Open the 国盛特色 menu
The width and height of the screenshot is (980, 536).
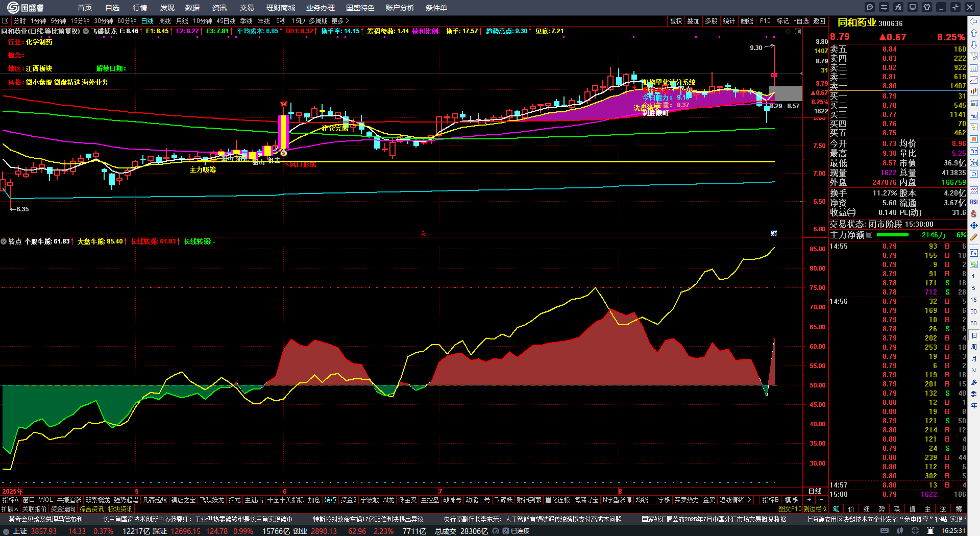tap(360, 8)
